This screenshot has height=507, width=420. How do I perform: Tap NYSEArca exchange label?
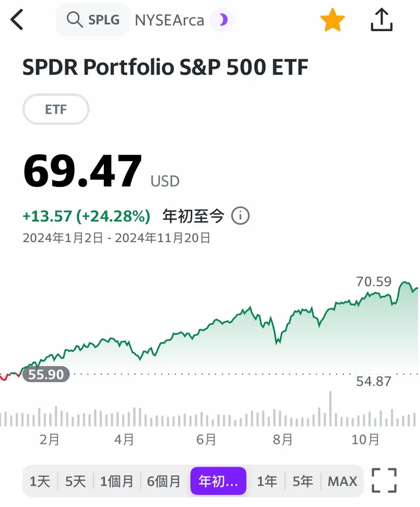point(169,19)
